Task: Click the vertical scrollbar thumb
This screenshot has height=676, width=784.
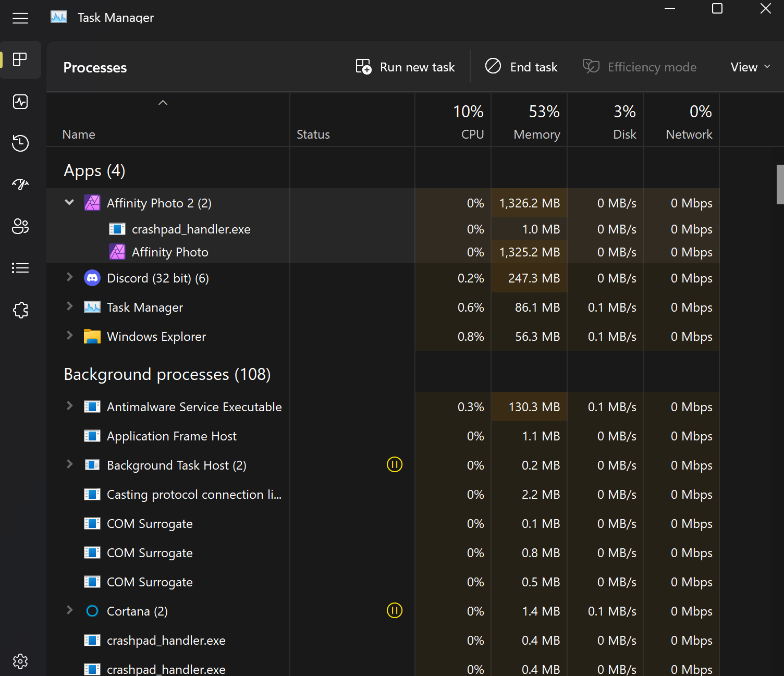Action: point(780,185)
